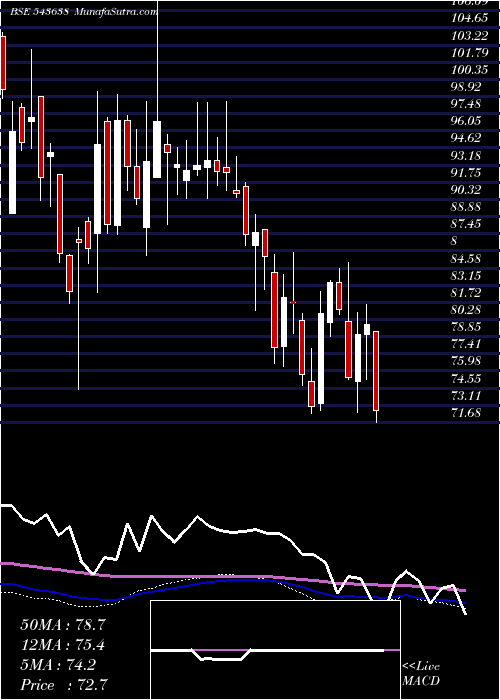Select the 77.41 price axis label
Screen dimensions: 500x700
pos(466,344)
